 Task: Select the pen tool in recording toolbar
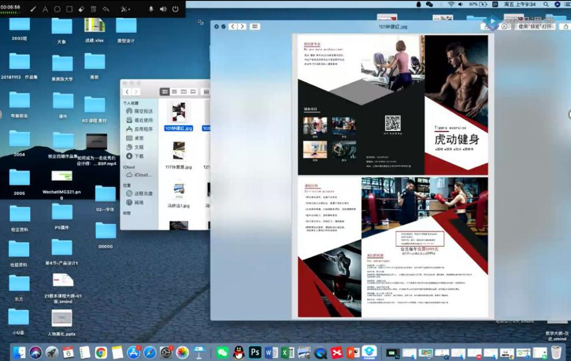(33, 9)
